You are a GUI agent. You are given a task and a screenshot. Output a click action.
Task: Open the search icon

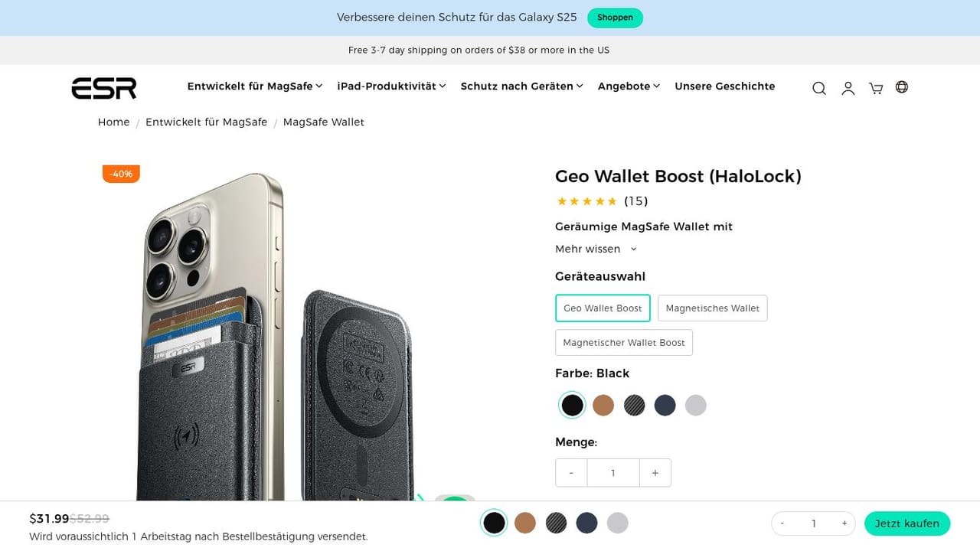[x=818, y=88]
